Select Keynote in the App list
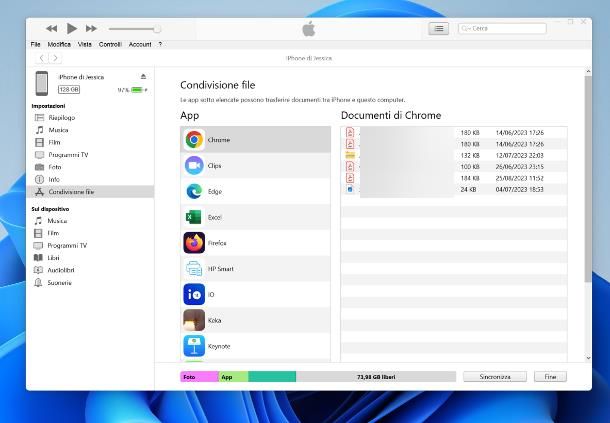Screen dimensions: 610x423 coord(256,346)
